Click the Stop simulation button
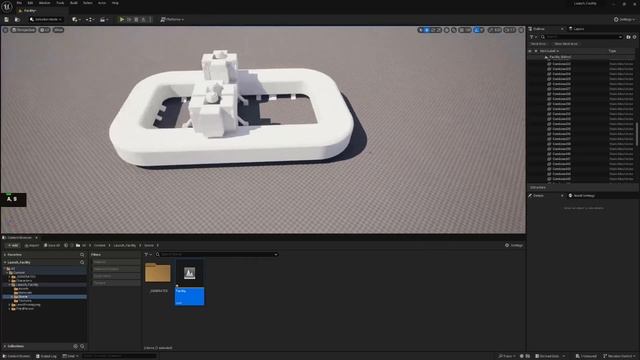 click(x=136, y=20)
